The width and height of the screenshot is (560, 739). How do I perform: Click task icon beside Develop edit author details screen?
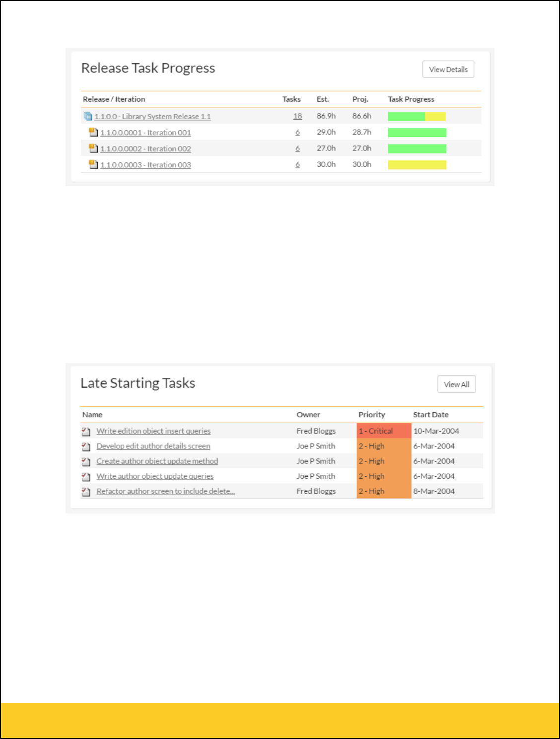[86, 446]
